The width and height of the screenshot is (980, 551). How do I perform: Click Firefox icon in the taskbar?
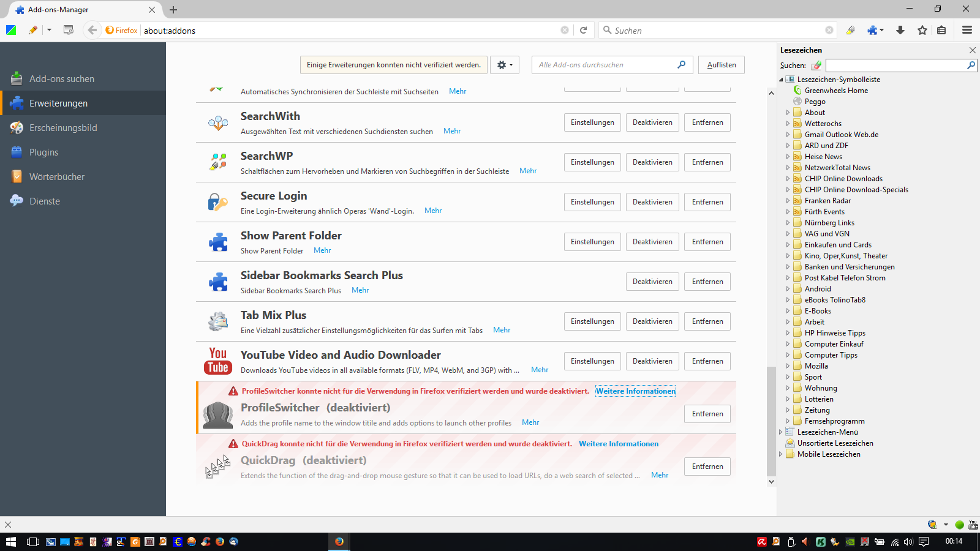tap(339, 542)
